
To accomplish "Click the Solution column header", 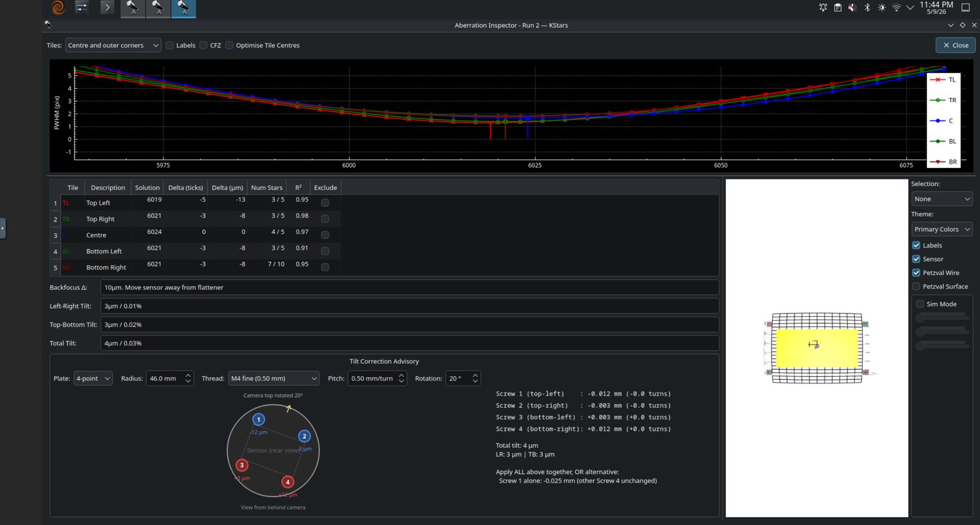I will click(x=147, y=187).
